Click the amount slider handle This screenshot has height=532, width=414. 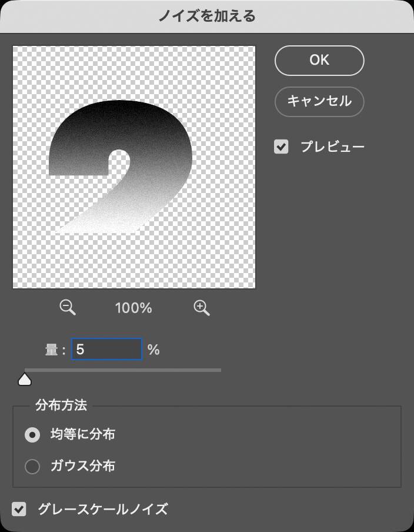pyautogui.click(x=25, y=380)
